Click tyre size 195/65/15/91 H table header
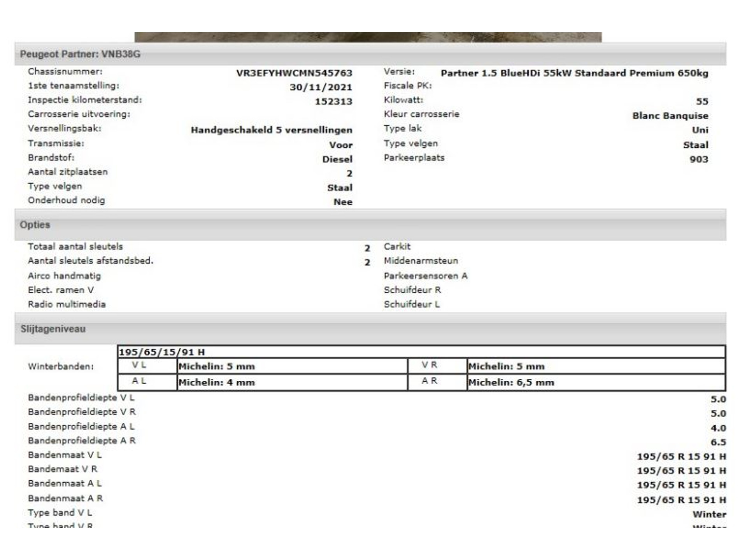The image size is (747, 560). click(421, 352)
